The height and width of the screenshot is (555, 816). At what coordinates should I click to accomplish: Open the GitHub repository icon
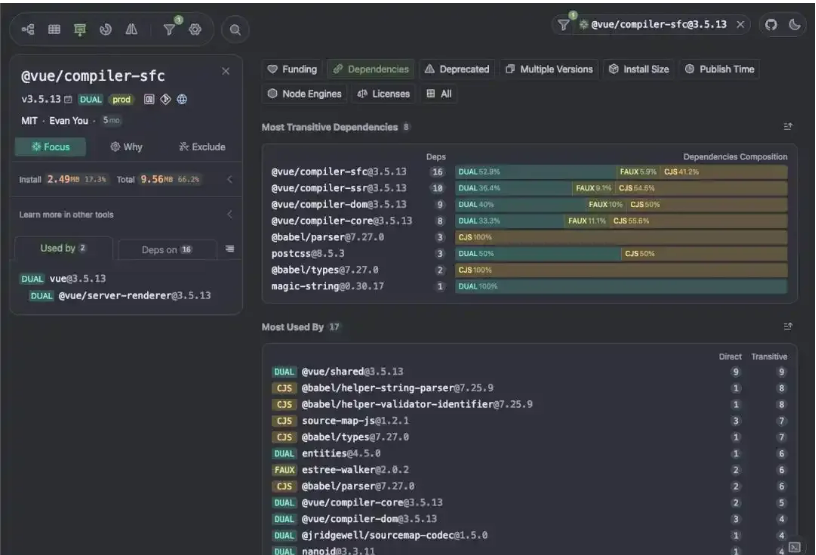pyautogui.click(x=771, y=24)
